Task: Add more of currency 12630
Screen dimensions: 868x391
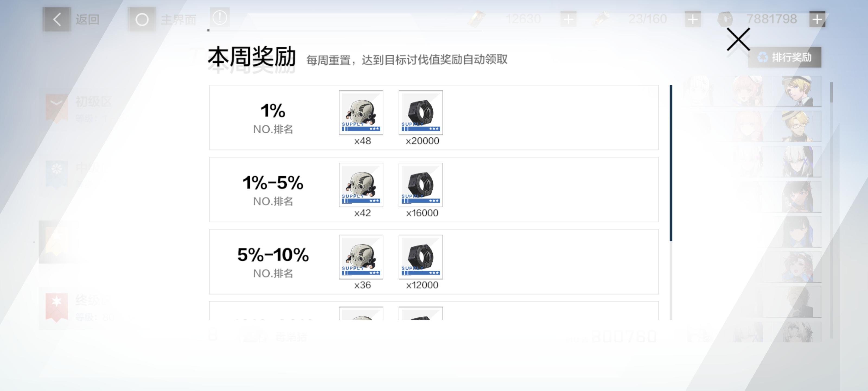Action: (x=568, y=19)
